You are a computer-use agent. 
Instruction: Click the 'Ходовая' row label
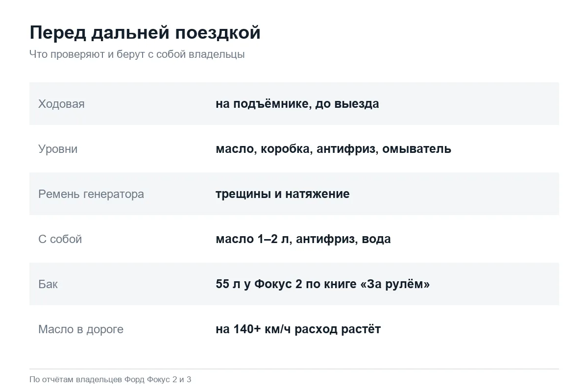click(61, 104)
